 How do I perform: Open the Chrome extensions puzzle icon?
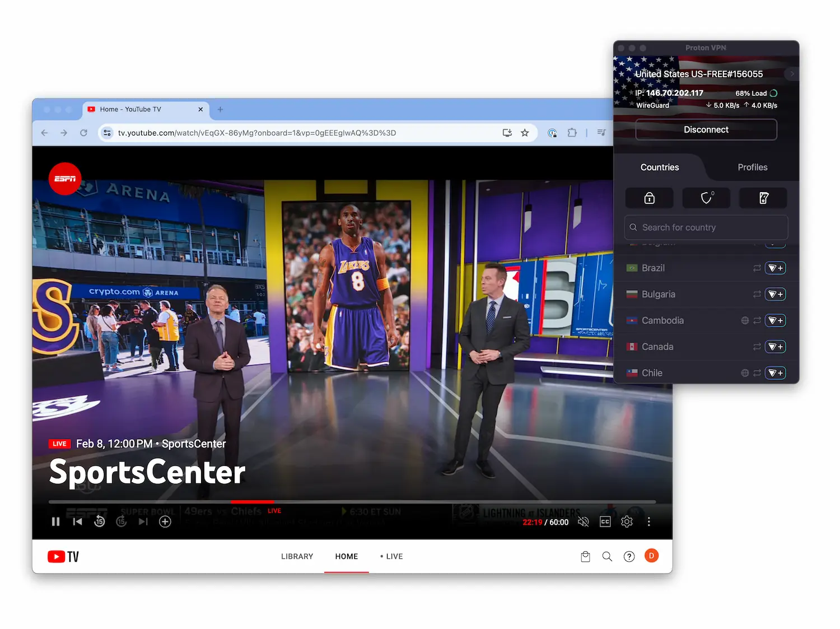click(x=572, y=133)
